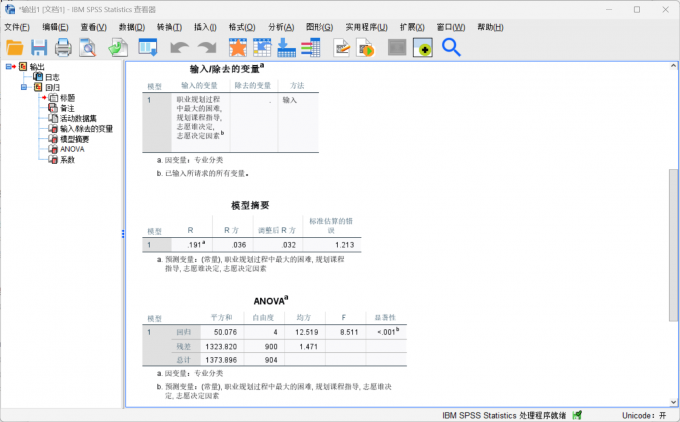Image resolution: width=680 pixels, height=422 pixels.
Task: Save the output document with floppy icon
Action: pyautogui.click(x=39, y=48)
